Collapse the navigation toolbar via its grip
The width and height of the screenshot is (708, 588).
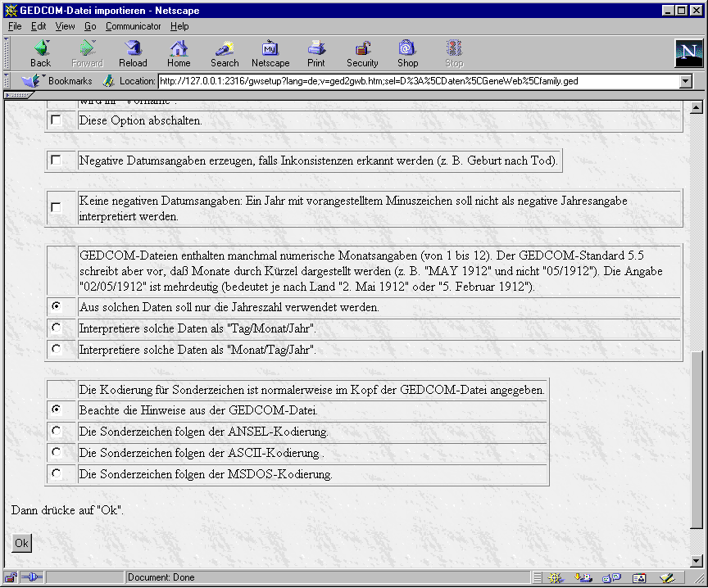(7, 52)
